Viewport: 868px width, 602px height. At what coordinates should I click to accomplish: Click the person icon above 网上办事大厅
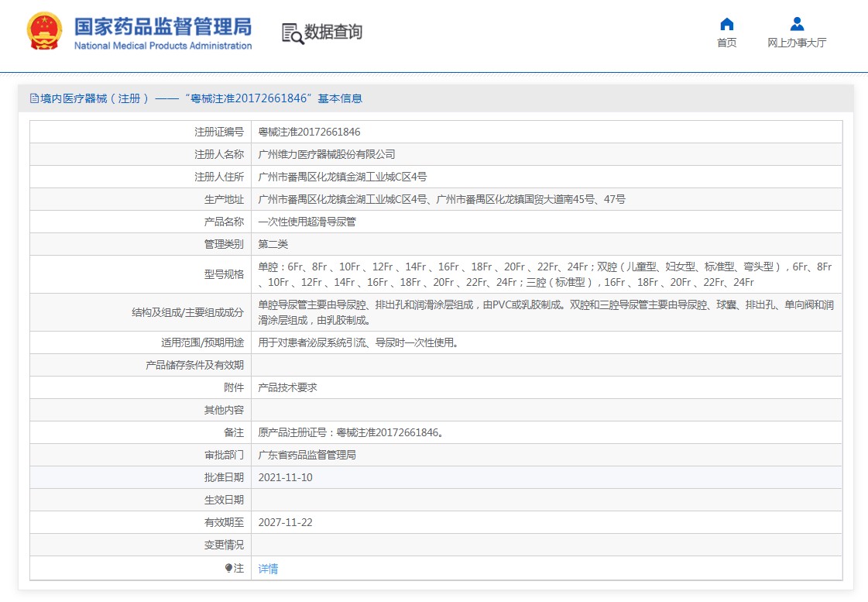(x=797, y=24)
